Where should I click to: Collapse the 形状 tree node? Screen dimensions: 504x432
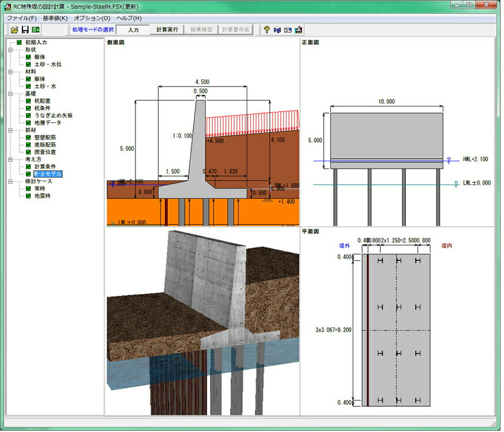click(x=10, y=50)
